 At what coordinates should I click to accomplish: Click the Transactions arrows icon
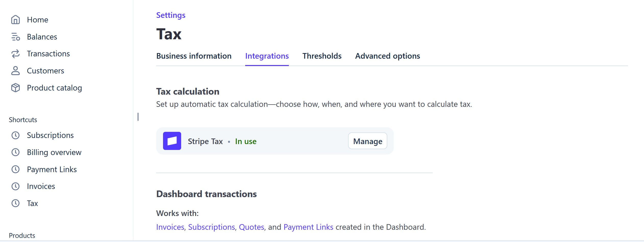tap(16, 54)
